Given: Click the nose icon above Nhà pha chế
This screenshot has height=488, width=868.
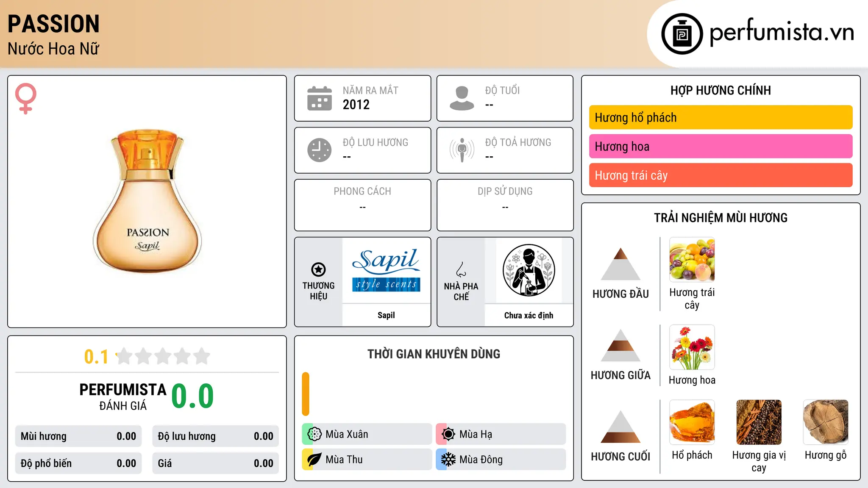Looking at the screenshot, I should 461,269.
